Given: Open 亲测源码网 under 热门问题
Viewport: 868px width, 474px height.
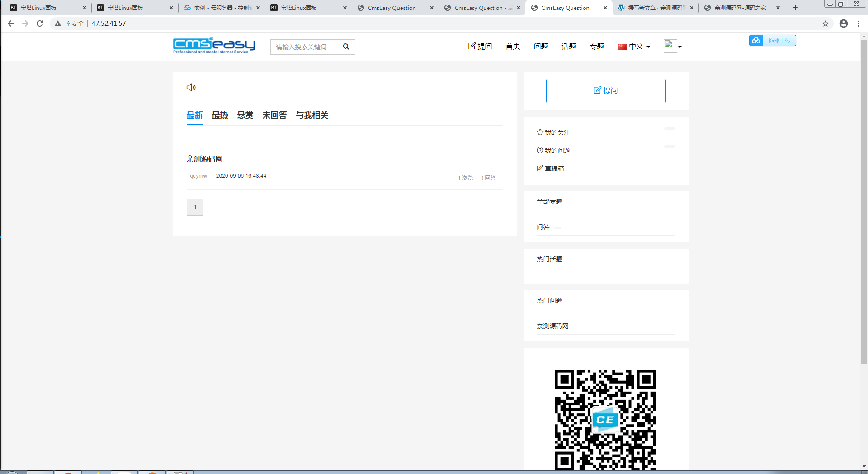Looking at the screenshot, I should click(552, 326).
